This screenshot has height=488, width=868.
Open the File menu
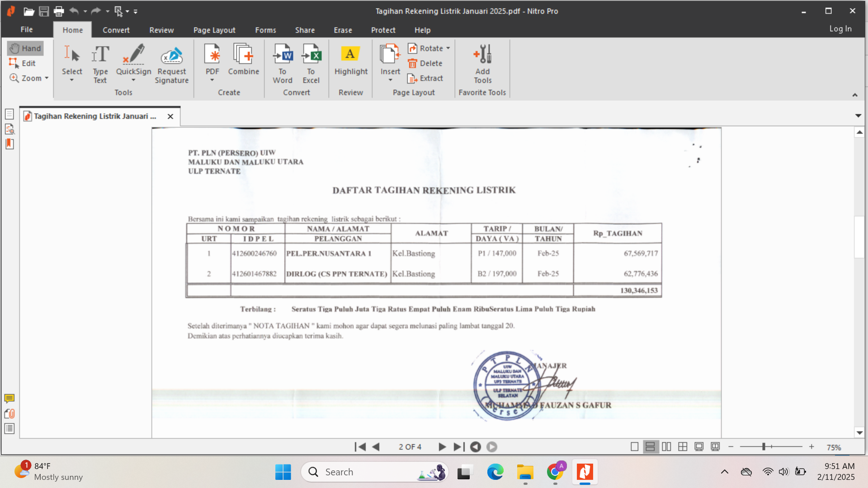click(x=27, y=29)
